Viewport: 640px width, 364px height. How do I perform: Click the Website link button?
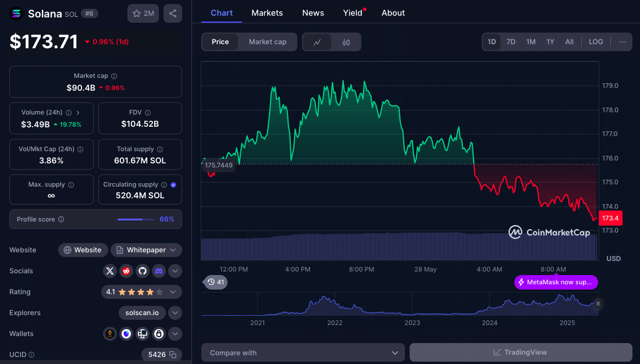[83, 250]
